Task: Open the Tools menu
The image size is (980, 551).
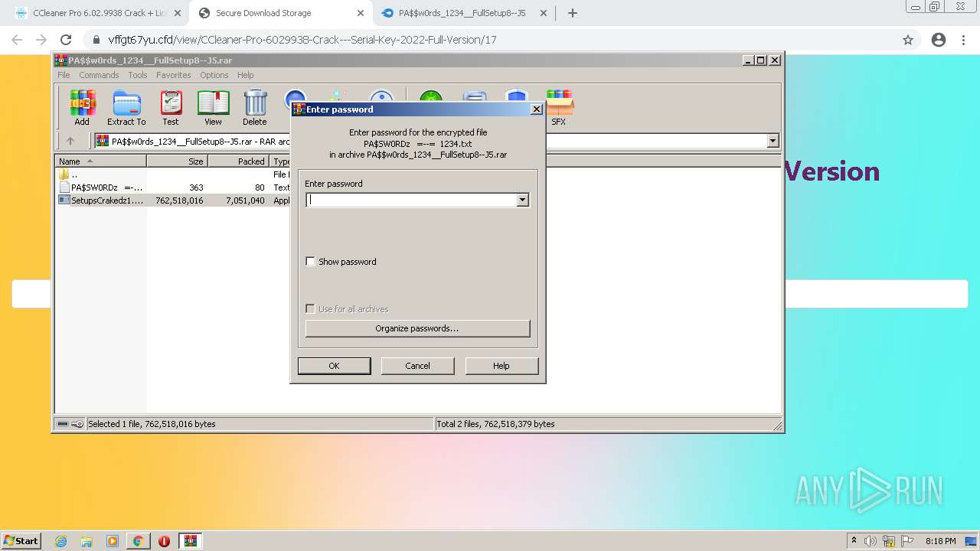Action: pos(138,75)
